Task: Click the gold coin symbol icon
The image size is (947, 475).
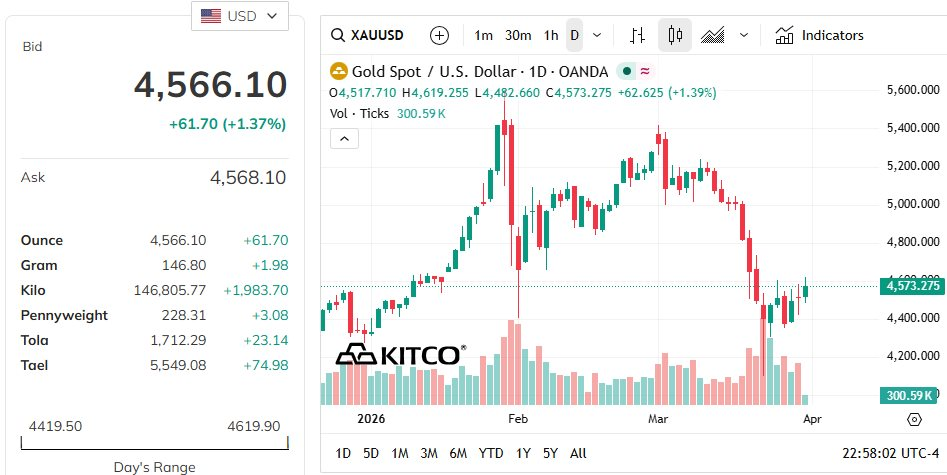Action: pos(339,71)
